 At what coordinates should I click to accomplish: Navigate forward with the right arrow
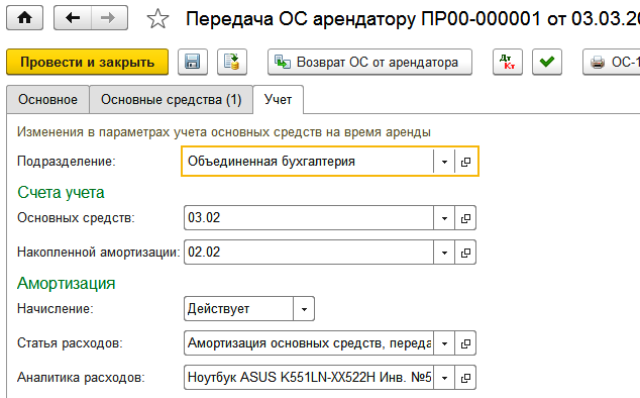point(109,18)
